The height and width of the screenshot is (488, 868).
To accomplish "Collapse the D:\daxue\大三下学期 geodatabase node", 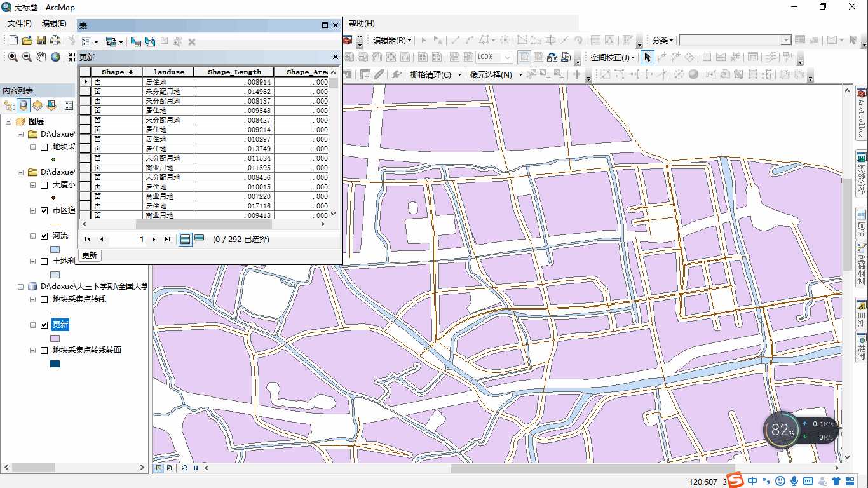I will pyautogui.click(x=21, y=287).
